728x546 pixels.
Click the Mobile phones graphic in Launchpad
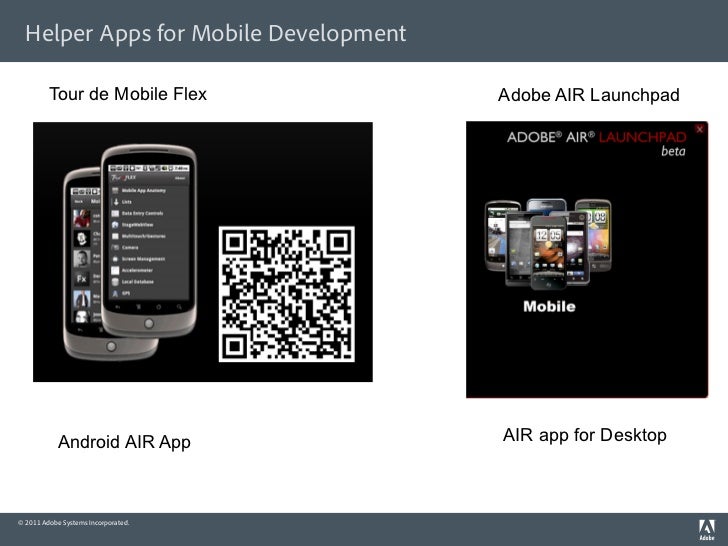pyautogui.click(x=548, y=244)
